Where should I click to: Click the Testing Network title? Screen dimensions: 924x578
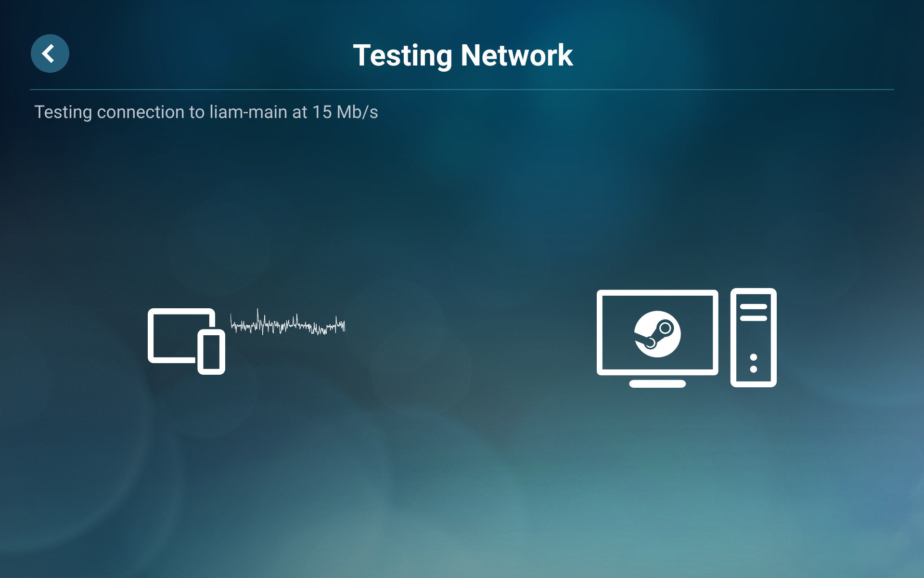[462, 55]
